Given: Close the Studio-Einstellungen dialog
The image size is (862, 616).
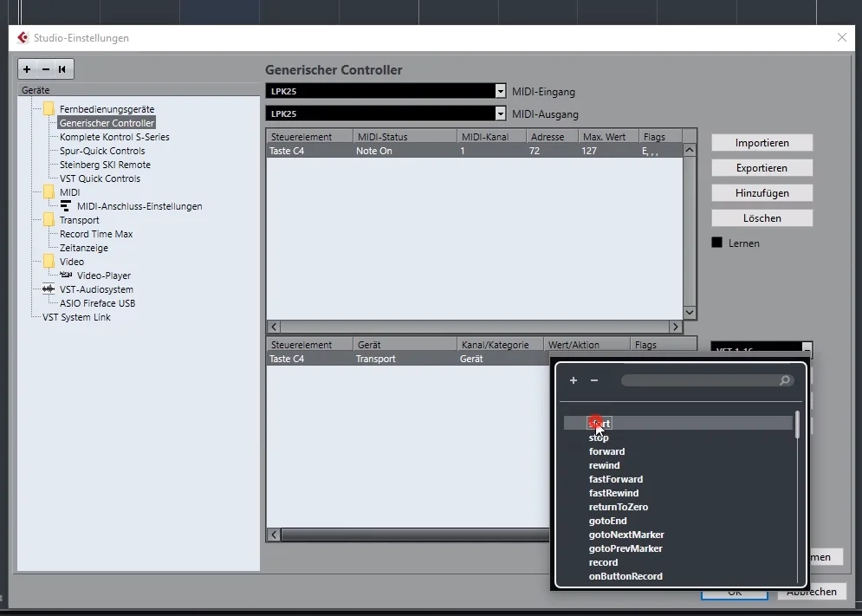Looking at the screenshot, I should click(x=842, y=37).
